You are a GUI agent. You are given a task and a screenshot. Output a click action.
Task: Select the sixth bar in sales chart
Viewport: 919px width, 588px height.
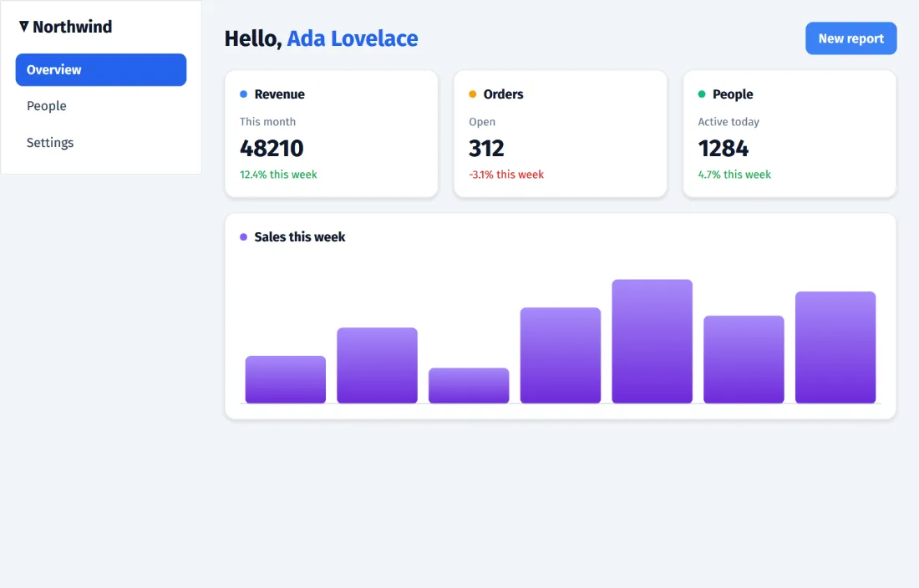click(744, 360)
